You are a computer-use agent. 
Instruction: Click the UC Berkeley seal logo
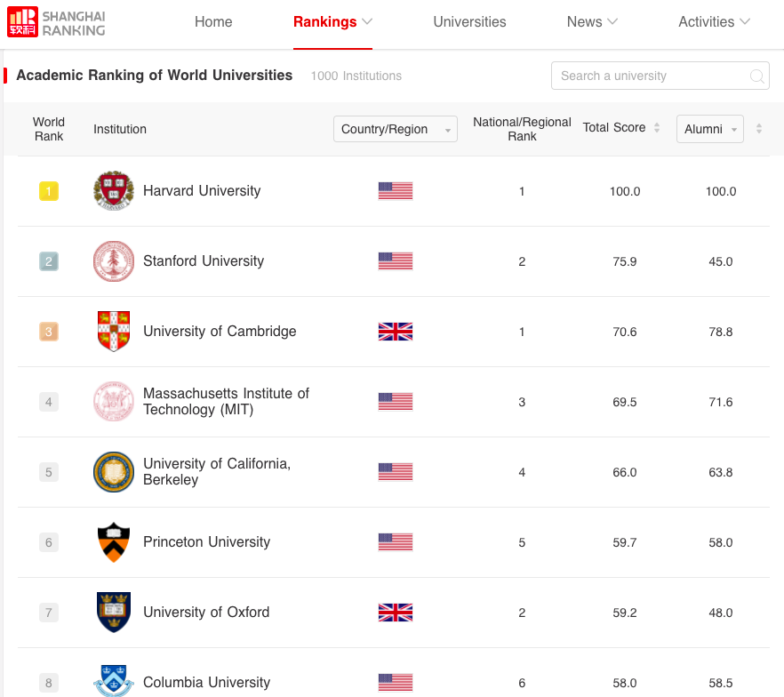(x=113, y=471)
